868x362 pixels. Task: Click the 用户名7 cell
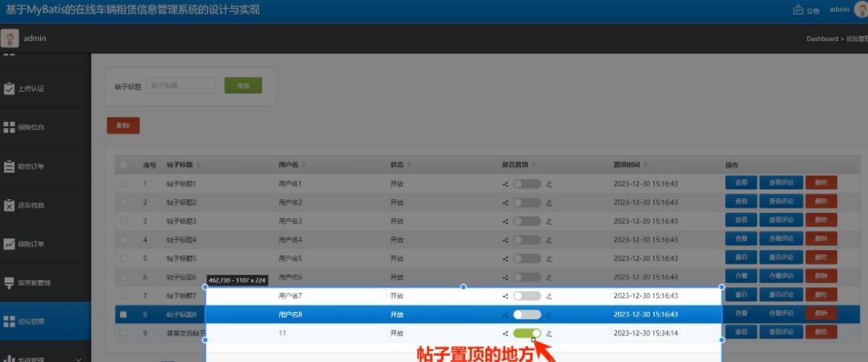click(x=290, y=296)
